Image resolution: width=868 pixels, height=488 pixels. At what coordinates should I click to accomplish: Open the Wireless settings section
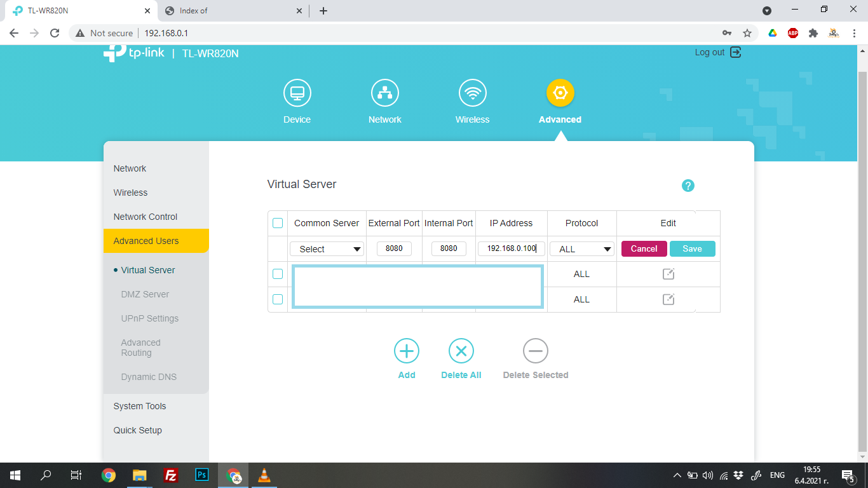coord(472,100)
